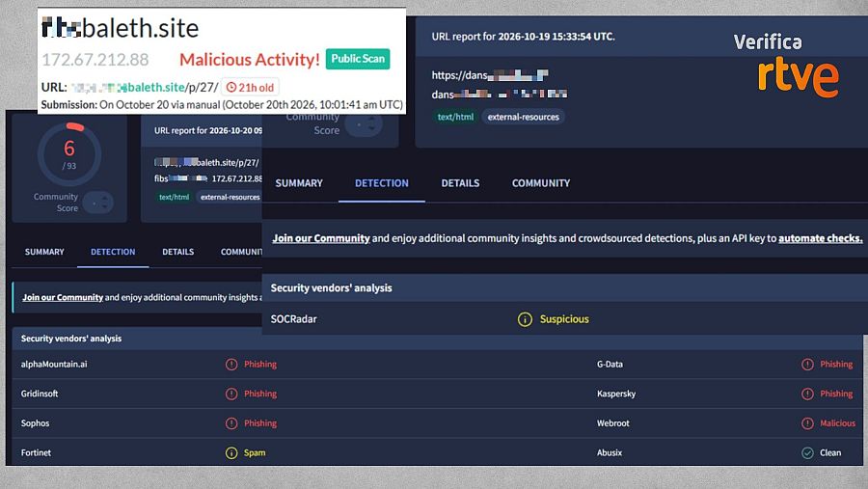868x489 pixels.
Task: Click the Sophos vendor name
Action: pos(35,423)
